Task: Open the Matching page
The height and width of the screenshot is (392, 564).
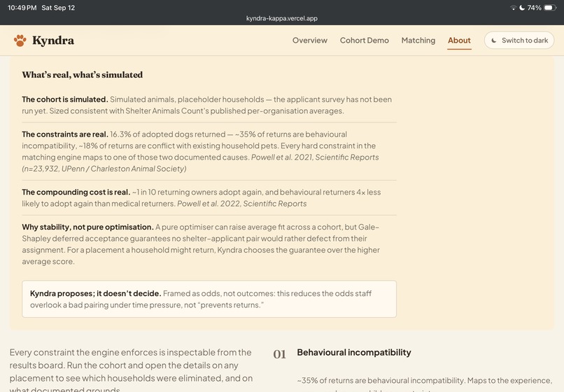Action: (x=418, y=41)
